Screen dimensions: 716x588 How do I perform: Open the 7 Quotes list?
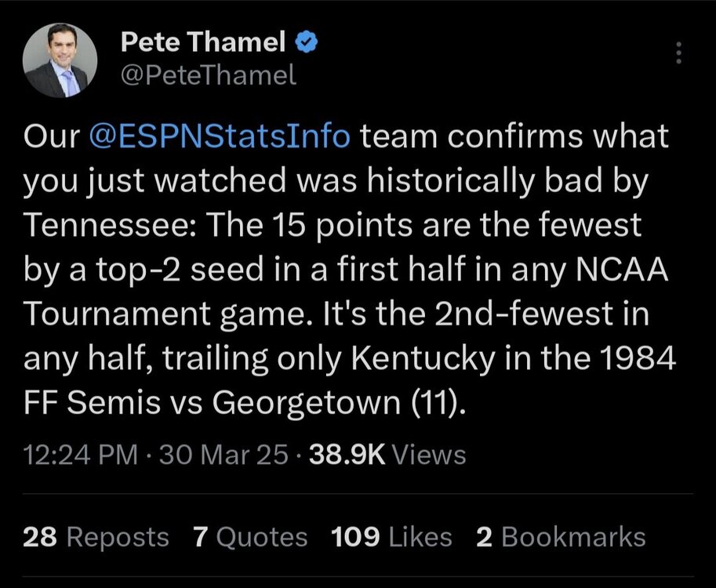(250, 537)
